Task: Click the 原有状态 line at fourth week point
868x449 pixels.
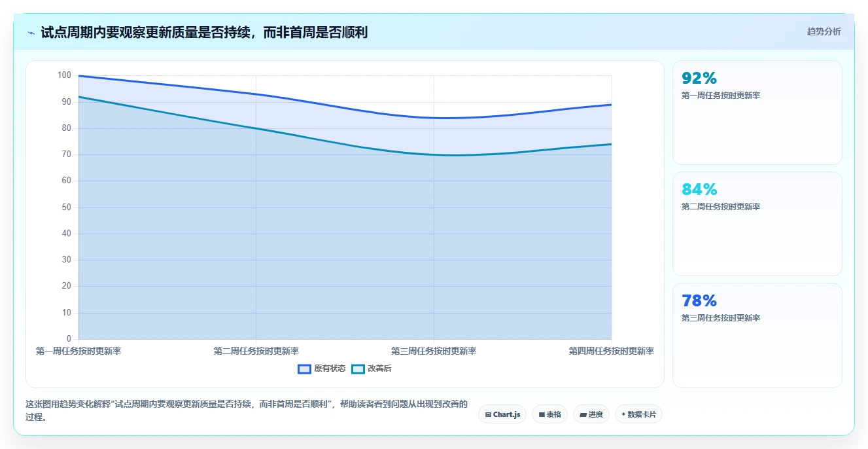Action: [x=611, y=105]
